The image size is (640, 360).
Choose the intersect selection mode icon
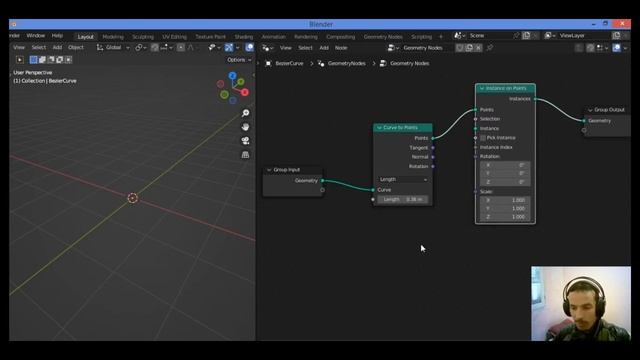tap(68, 60)
